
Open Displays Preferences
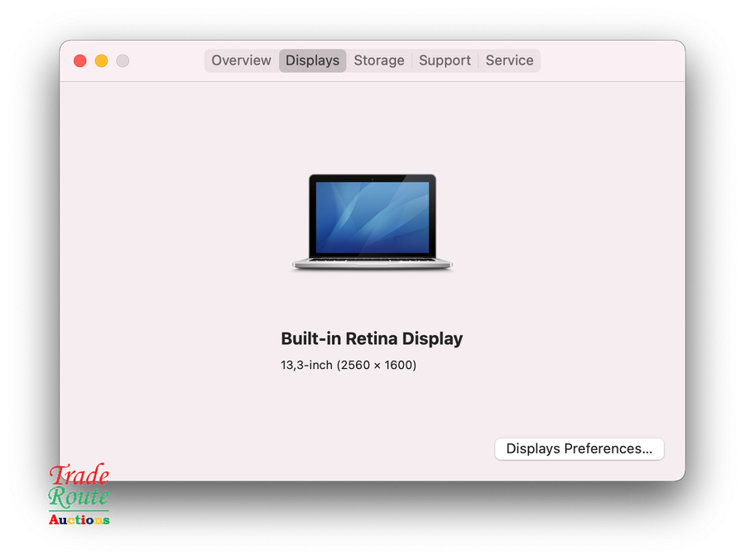tap(579, 448)
